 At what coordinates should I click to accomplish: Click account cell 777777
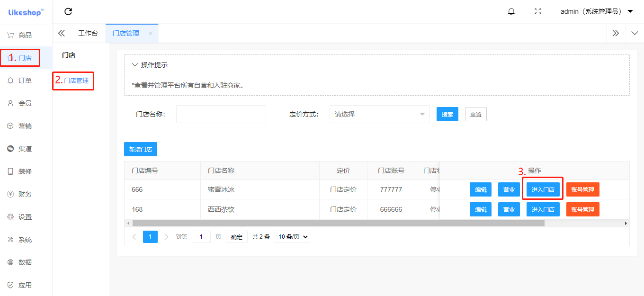391,189
